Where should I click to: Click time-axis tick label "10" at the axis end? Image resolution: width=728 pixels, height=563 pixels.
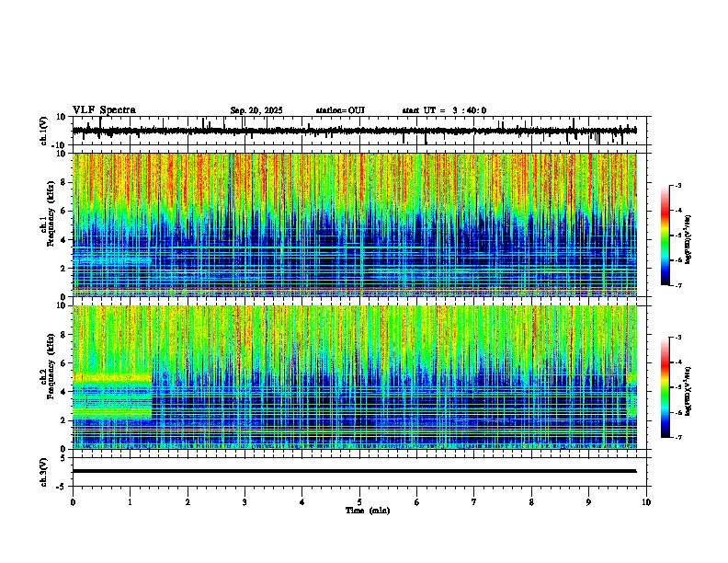[646, 502]
